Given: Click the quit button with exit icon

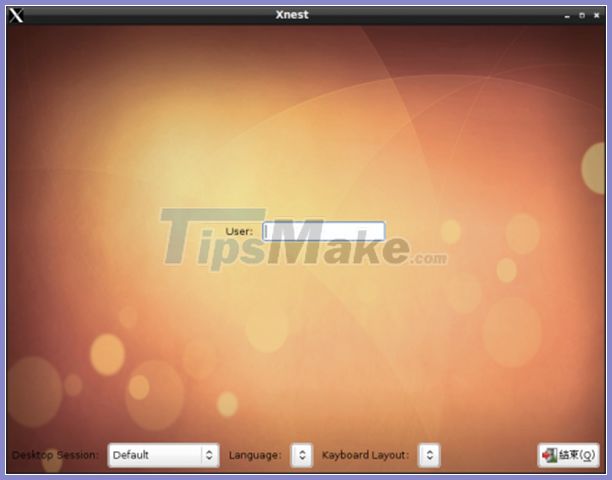Looking at the screenshot, I should [568, 455].
